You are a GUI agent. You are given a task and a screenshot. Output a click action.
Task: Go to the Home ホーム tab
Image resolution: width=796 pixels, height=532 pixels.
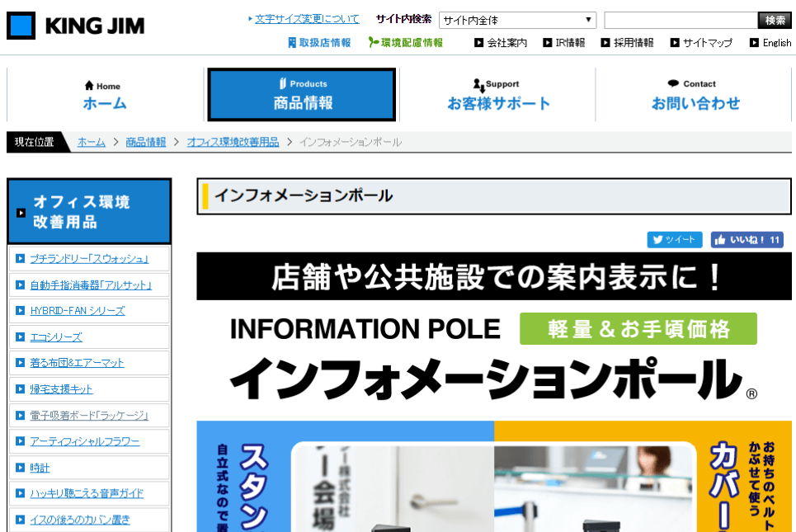coord(105,95)
